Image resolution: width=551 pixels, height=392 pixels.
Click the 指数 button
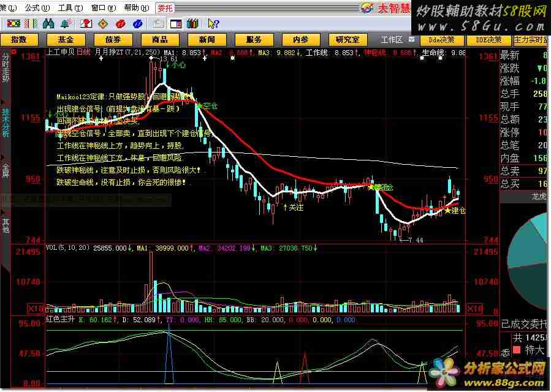19,40
